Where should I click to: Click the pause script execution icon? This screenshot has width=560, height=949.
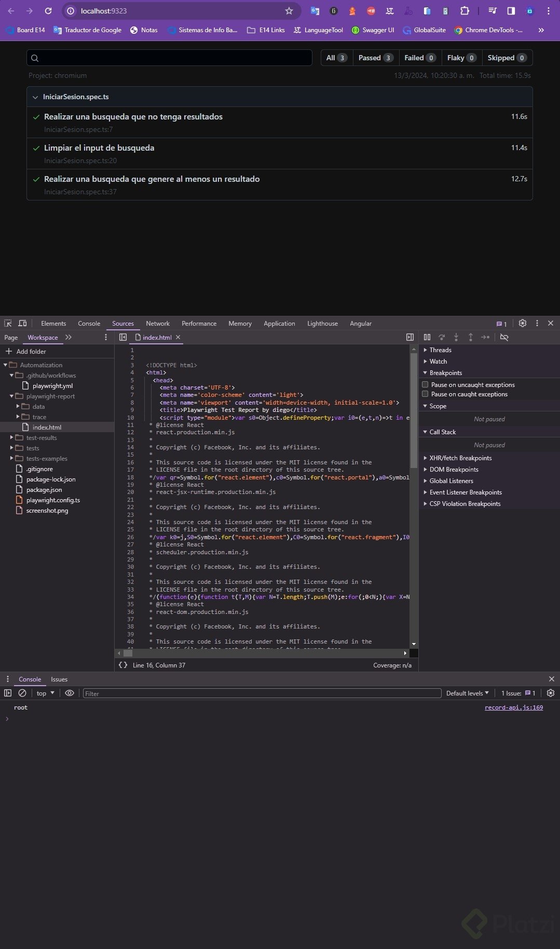pos(427,337)
